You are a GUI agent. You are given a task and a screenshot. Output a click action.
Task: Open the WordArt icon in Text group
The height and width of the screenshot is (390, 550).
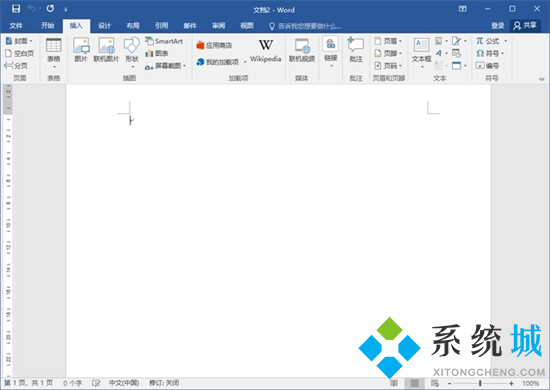tap(441, 53)
